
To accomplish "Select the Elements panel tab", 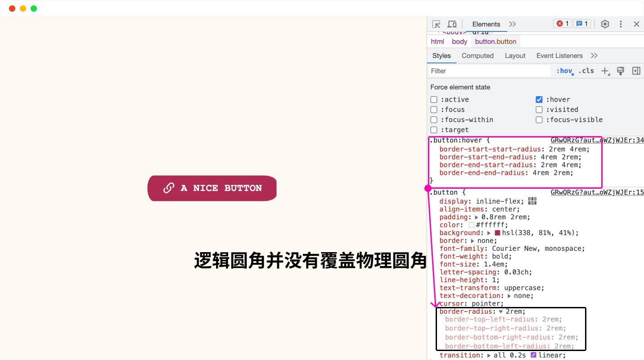I will click(486, 24).
